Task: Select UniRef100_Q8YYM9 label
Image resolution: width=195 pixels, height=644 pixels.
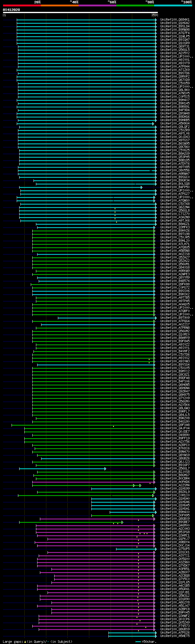Action: click(x=175, y=277)
